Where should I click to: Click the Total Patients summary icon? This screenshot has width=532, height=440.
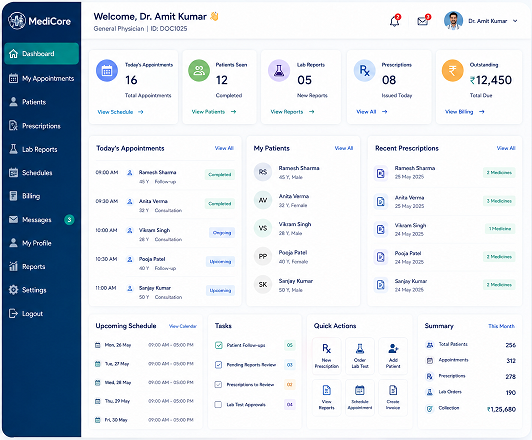[430, 345]
